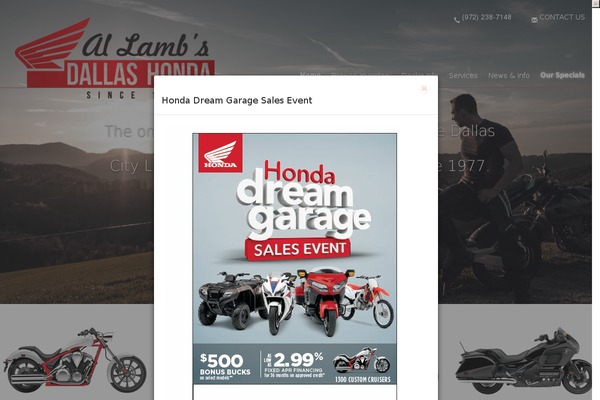Select the 1300 Custom Cruisers thumbnail
This screenshot has width=600, height=400.
pos(362,366)
